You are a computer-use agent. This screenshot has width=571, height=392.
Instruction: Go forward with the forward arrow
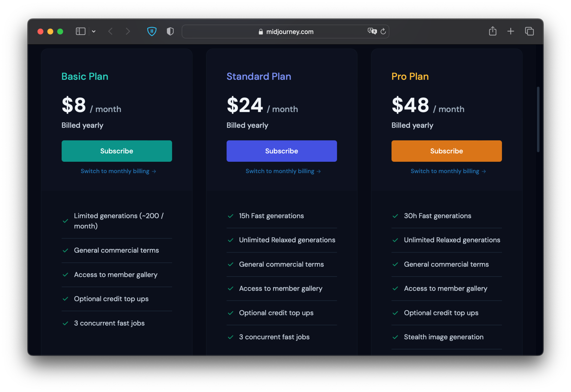(x=128, y=32)
